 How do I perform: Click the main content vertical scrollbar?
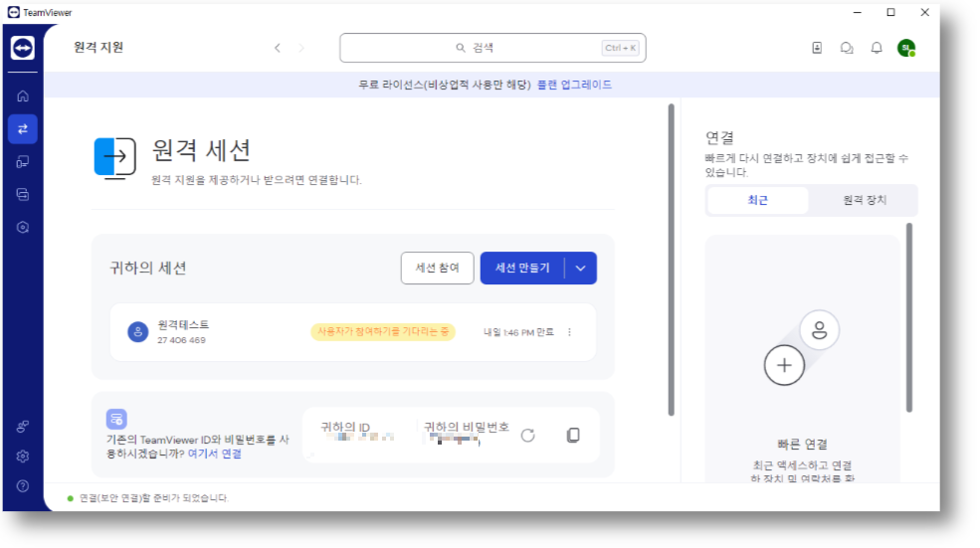(672, 260)
